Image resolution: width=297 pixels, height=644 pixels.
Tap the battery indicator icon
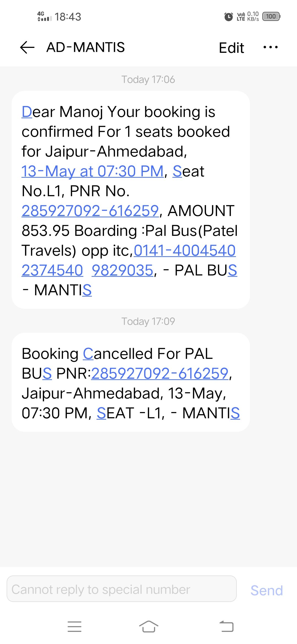point(271,17)
